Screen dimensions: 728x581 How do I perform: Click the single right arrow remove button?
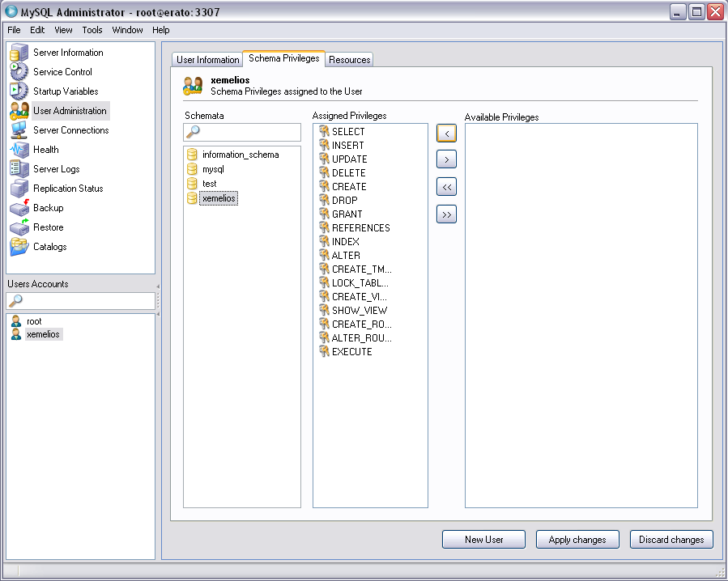tap(447, 159)
